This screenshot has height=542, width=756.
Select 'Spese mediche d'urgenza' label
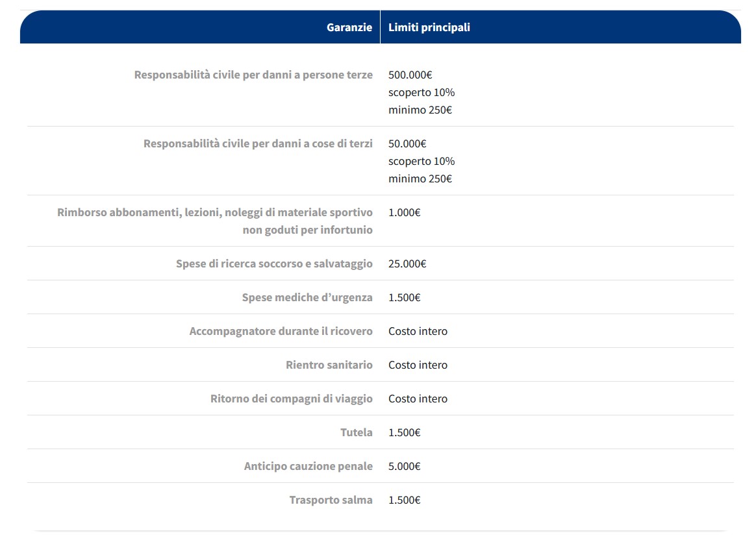click(307, 297)
